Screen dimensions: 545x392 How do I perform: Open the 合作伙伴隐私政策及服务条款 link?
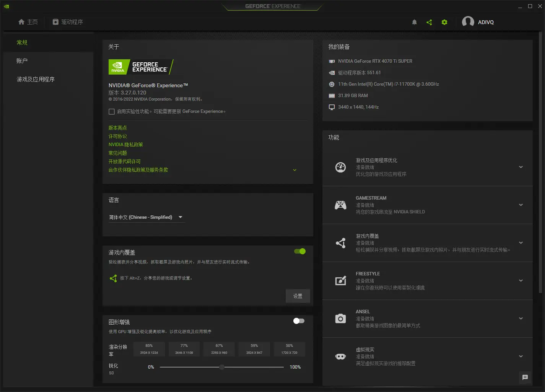pos(138,170)
